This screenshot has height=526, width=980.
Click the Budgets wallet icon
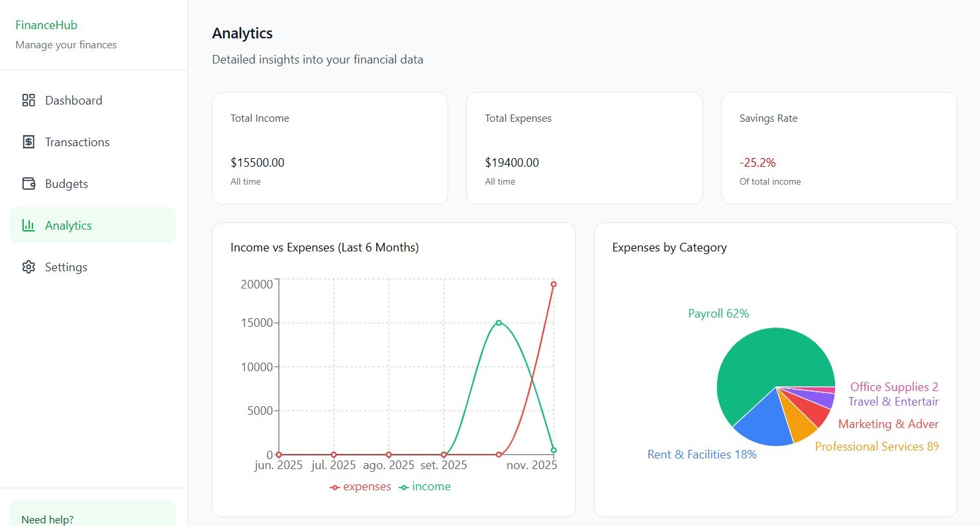click(x=28, y=184)
